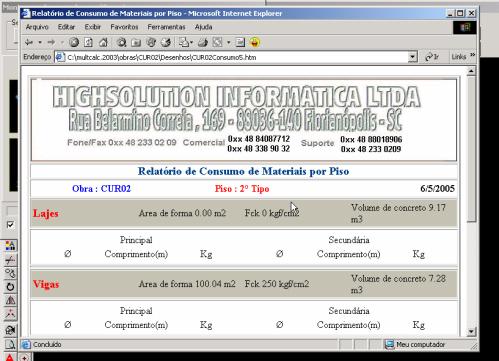The width and height of the screenshot is (499, 361).
Task: Select the mirror triangle tool in background toolbar
Action: [x=10, y=300]
